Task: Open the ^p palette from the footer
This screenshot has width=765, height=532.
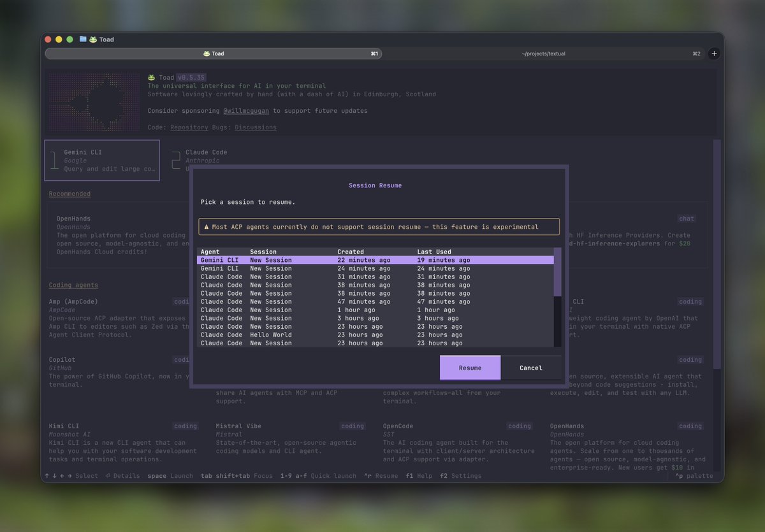Action: pos(694,476)
